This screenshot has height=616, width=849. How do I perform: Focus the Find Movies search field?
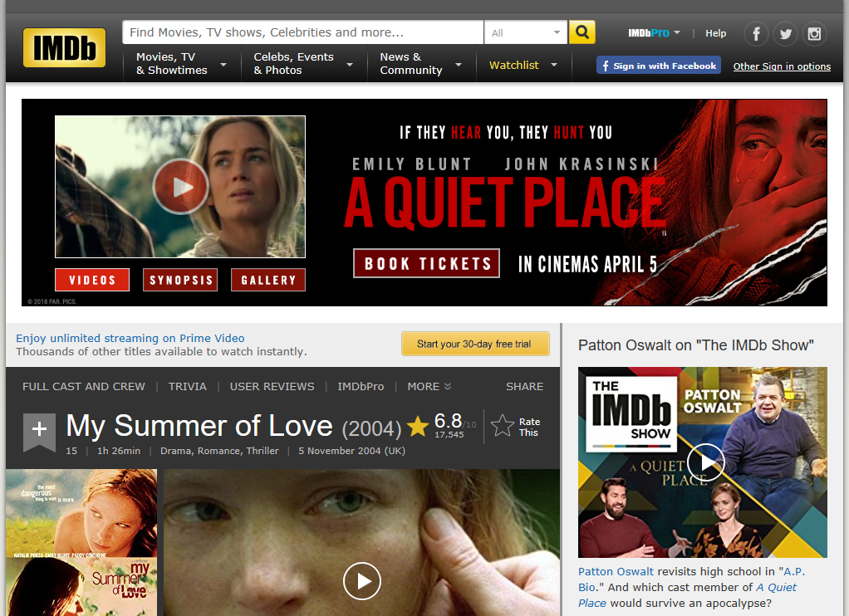[303, 32]
